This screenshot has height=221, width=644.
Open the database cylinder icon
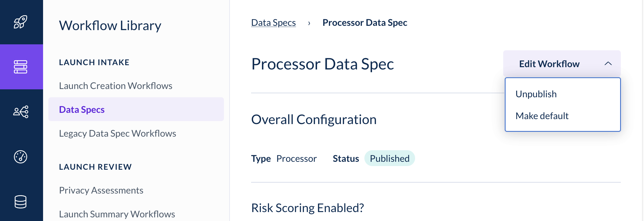pyautogui.click(x=21, y=202)
